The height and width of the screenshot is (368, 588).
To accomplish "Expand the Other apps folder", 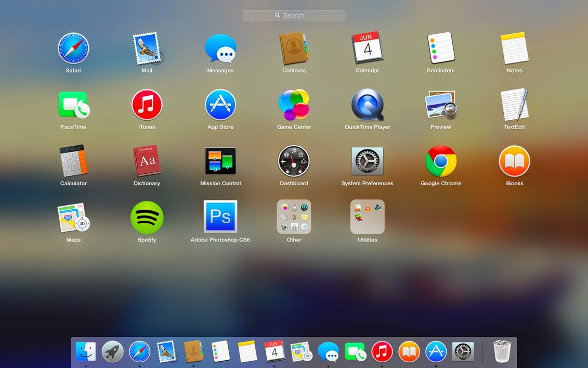I will [294, 217].
